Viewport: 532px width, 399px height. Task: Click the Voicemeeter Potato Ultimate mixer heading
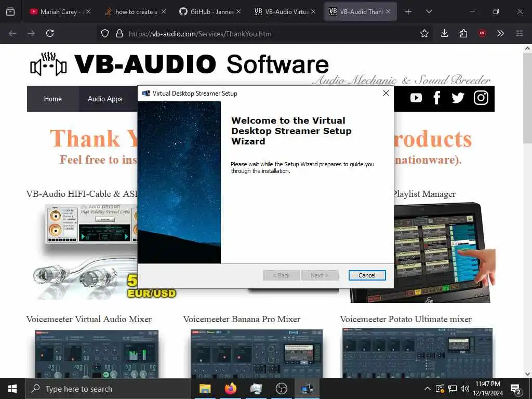pyautogui.click(x=406, y=319)
